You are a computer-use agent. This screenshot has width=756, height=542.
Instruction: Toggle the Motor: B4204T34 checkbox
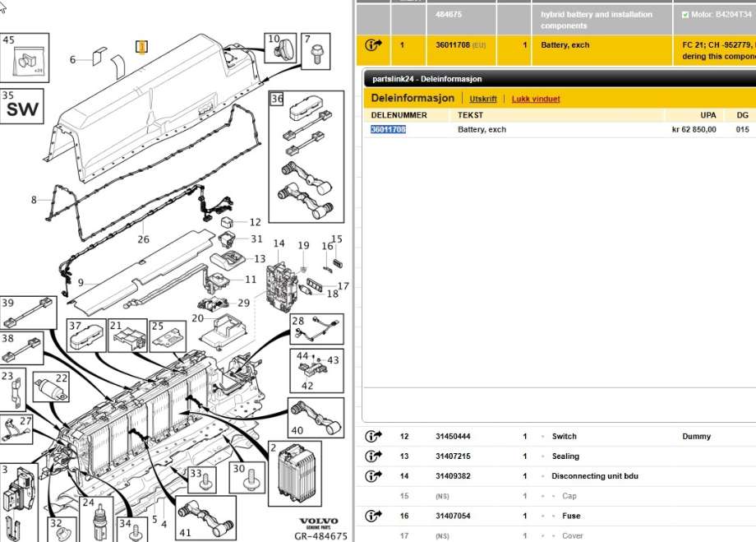point(685,15)
